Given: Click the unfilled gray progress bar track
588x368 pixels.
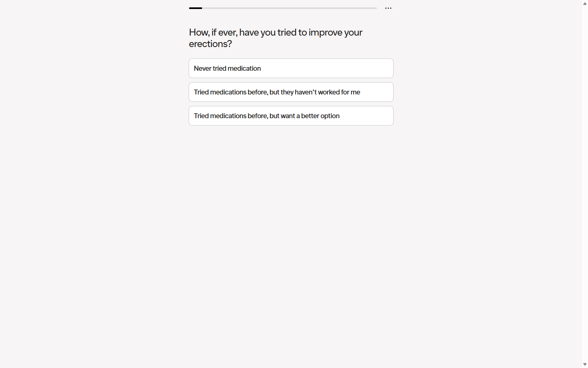Looking at the screenshot, I should [289, 8].
